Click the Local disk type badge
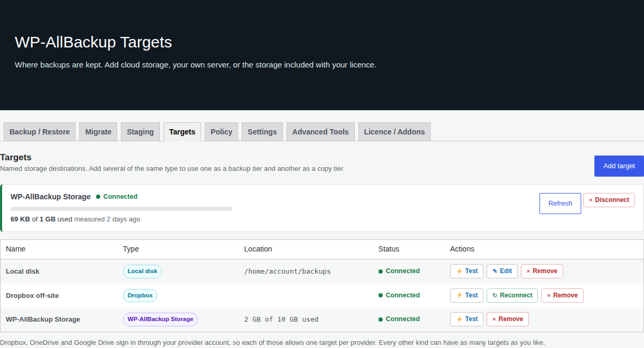This screenshot has width=644, height=348. pyautogui.click(x=143, y=272)
